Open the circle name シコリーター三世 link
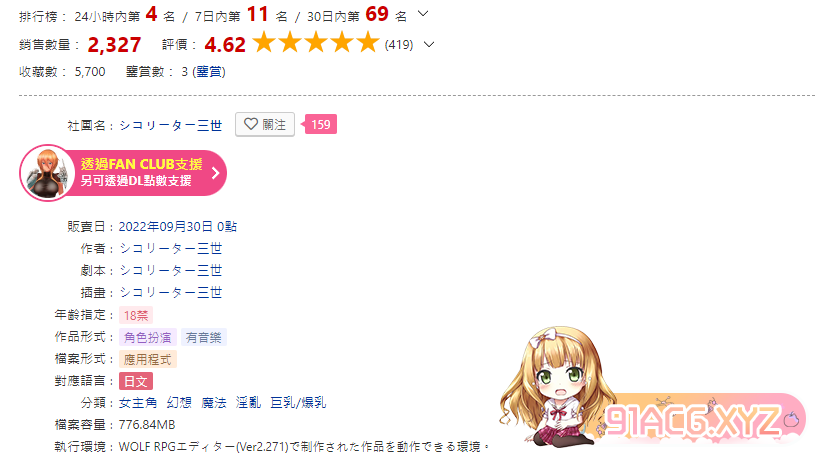Viewport: 838px width, 469px height. coord(170,125)
